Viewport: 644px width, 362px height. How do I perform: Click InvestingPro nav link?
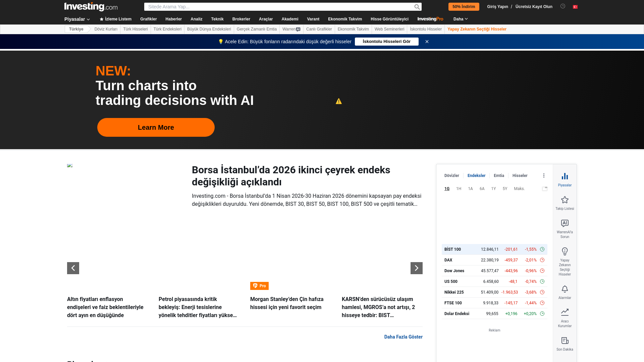click(x=430, y=19)
